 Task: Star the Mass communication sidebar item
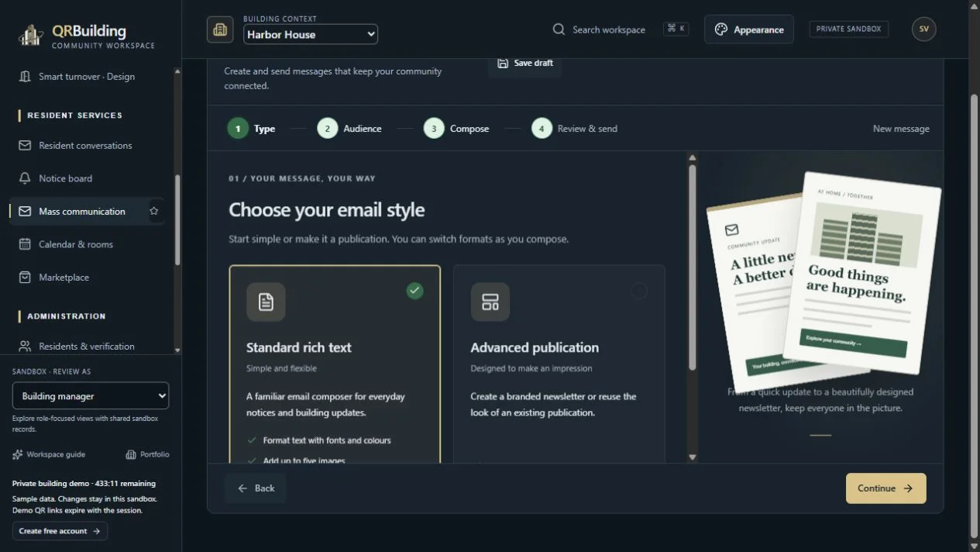[153, 211]
